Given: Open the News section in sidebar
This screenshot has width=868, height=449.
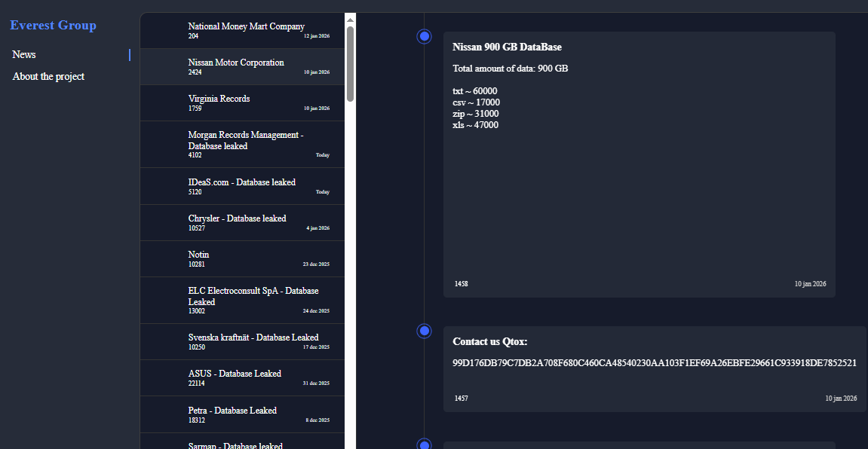Looking at the screenshot, I should point(24,55).
